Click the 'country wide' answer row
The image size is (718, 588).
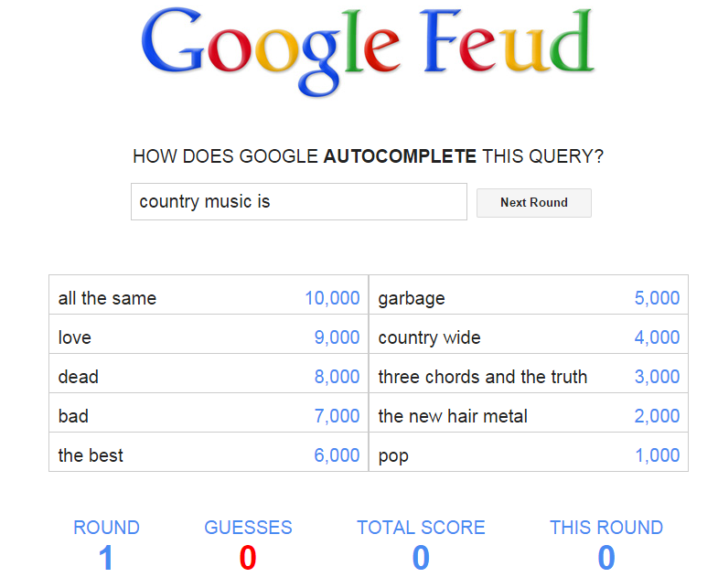click(529, 337)
